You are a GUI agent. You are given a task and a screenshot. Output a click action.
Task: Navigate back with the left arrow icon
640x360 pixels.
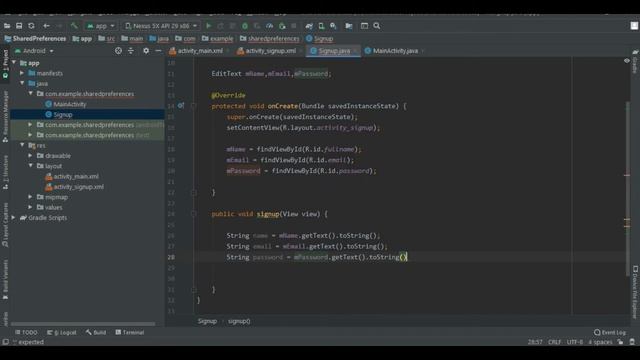(x=46, y=26)
